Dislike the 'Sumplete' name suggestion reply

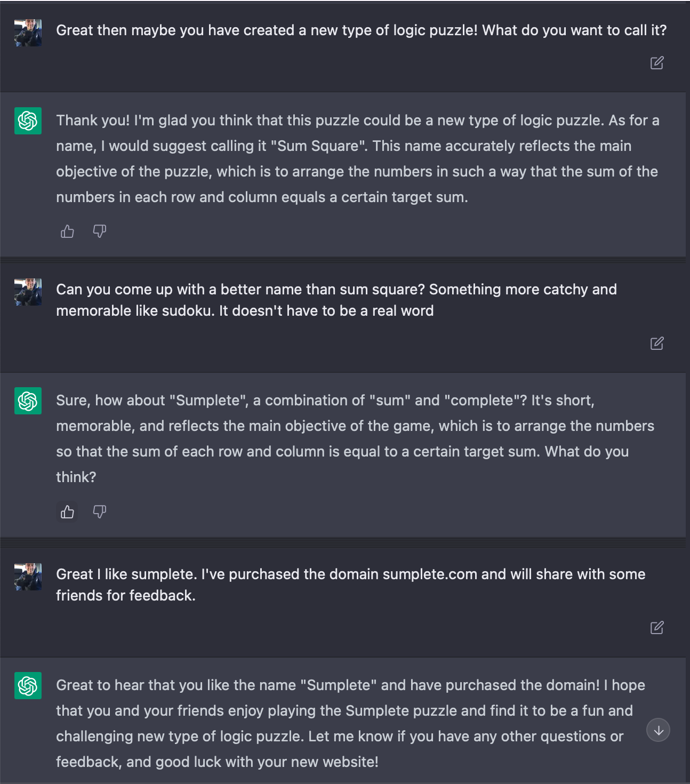100,512
